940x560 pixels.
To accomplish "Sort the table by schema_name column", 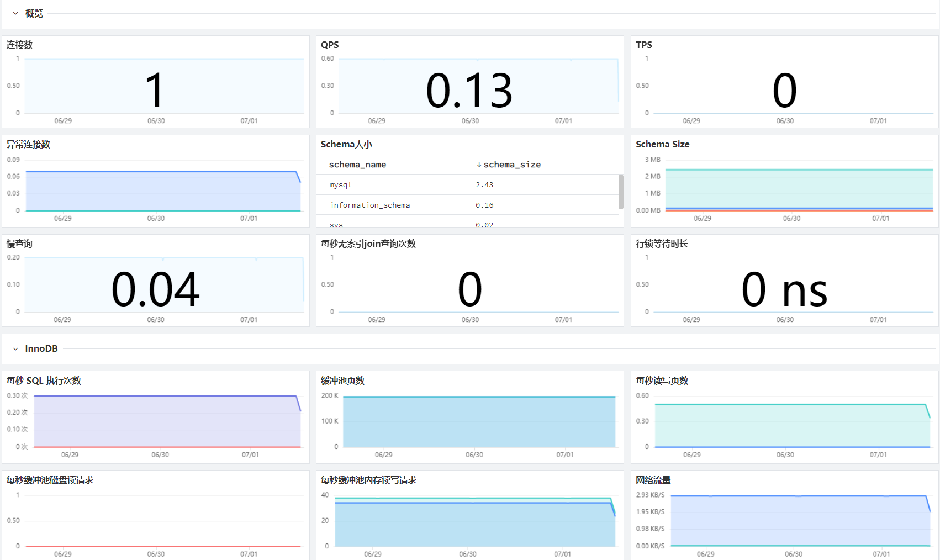I will coord(357,165).
